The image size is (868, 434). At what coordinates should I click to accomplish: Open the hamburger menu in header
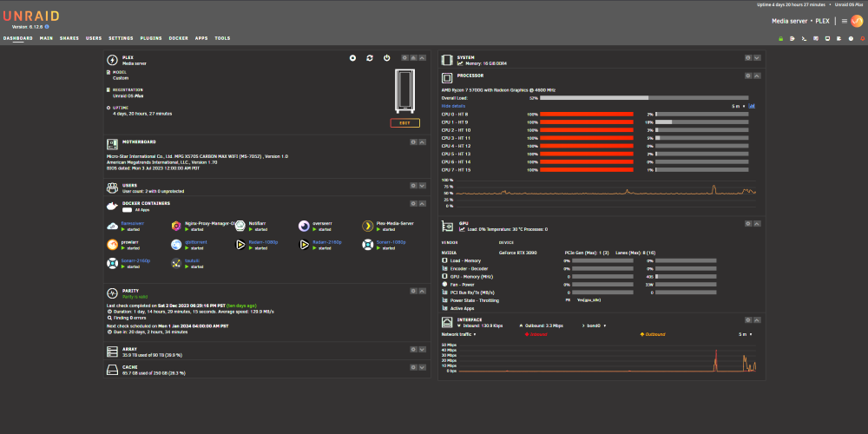point(845,21)
